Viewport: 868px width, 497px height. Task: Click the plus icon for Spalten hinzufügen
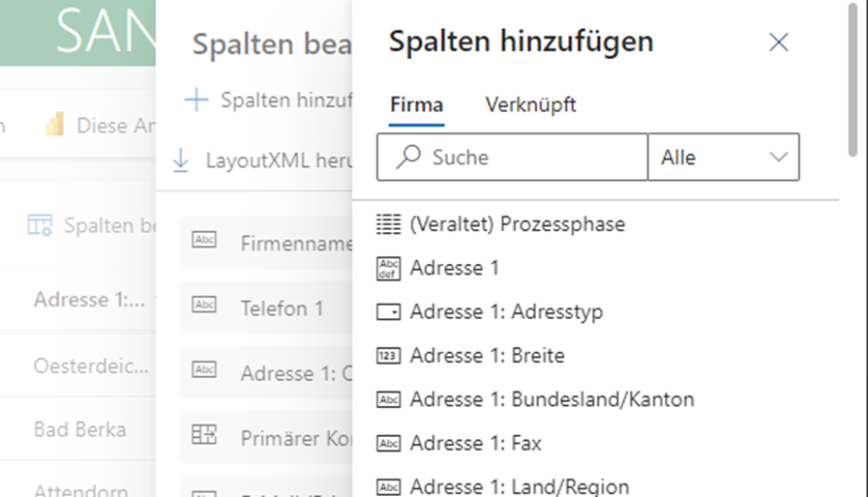click(x=196, y=100)
